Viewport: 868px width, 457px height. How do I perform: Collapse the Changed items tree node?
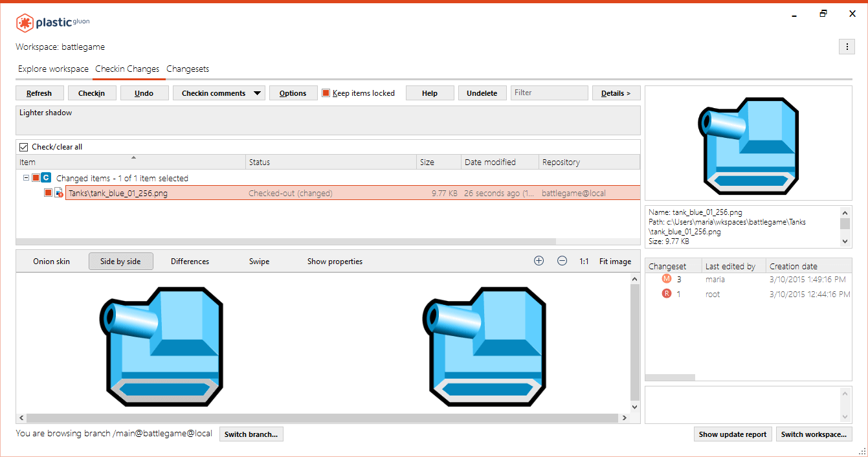pos(26,177)
